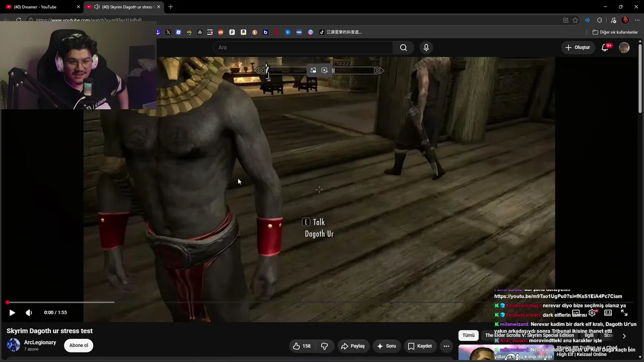Screen dimensions: 644x362
Task: Click the address bar URL
Action: click(89, 20)
